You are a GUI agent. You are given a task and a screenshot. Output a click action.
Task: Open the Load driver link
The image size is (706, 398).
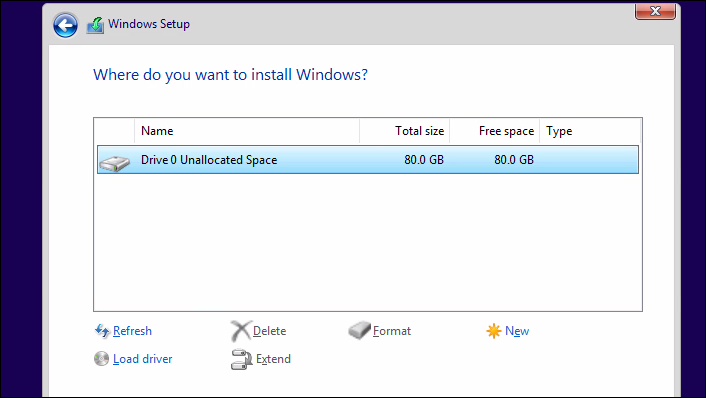pyautogui.click(x=142, y=359)
